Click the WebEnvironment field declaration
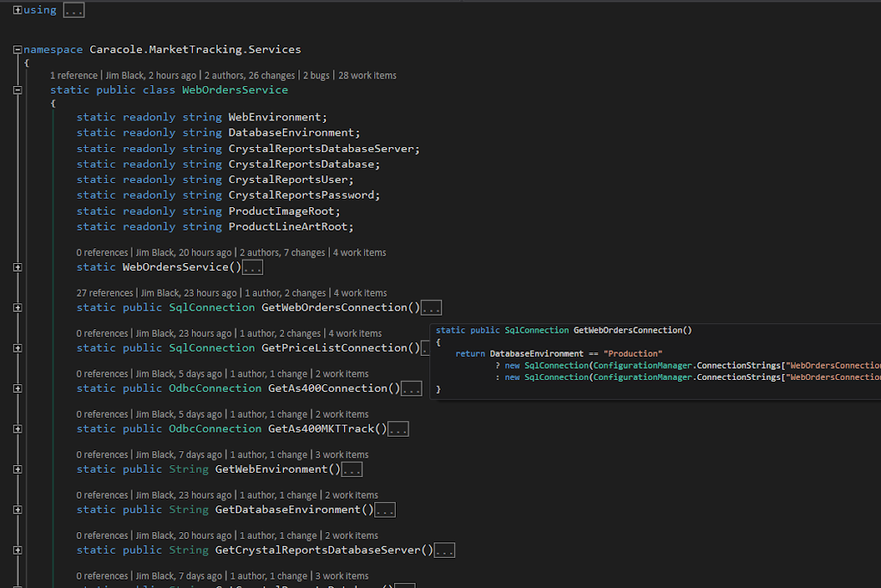The width and height of the screenshot is (881, 588). pyautogui.click(x=201, y=118)
